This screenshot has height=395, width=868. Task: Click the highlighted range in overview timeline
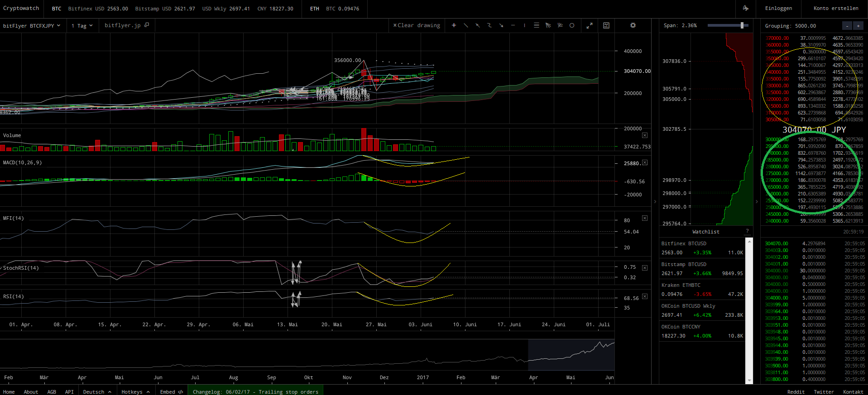pos(571,355)
